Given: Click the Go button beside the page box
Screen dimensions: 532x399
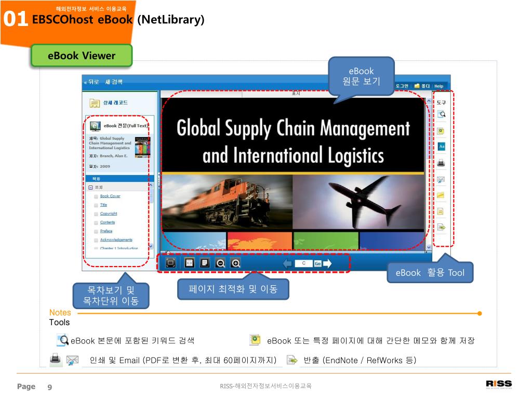Looking at the screenshot, I should pos(317,263).
